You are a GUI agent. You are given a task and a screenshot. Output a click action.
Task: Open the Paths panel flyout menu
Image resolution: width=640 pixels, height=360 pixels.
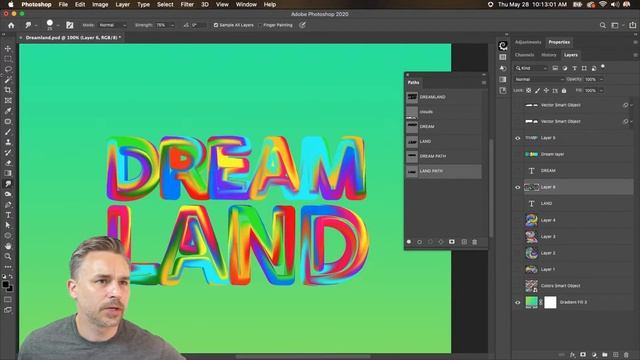click(484, 82)
